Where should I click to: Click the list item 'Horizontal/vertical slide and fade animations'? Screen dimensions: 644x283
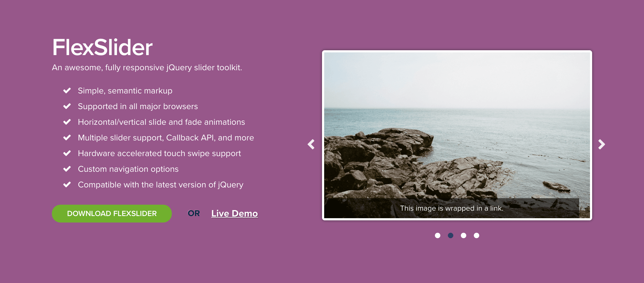pyautogui.click(x=161, y=122)
